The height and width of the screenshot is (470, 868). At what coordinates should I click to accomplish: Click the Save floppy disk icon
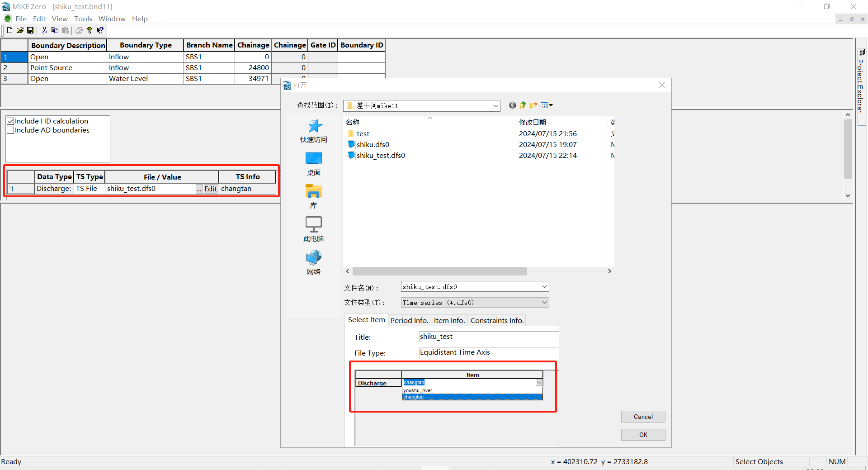point(30,30)
